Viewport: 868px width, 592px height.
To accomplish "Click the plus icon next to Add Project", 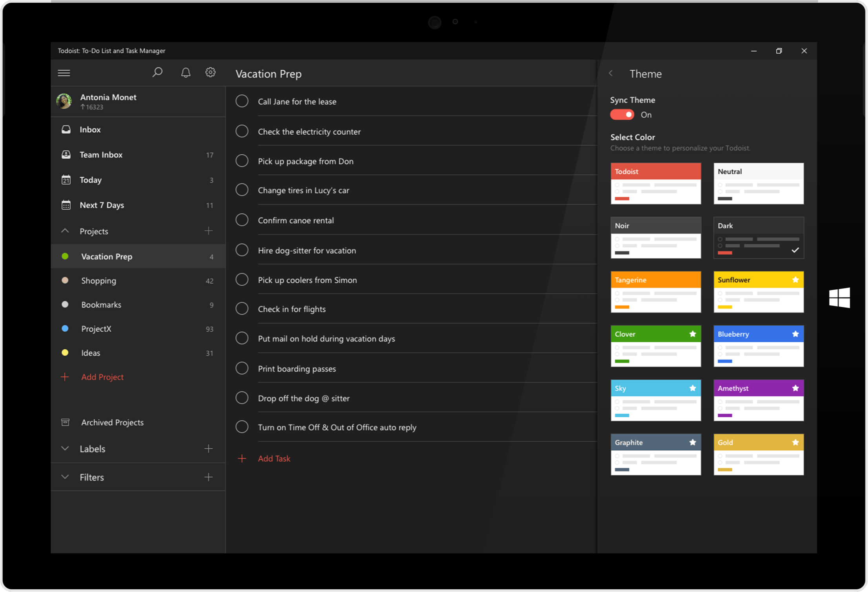I will point(65,377).
